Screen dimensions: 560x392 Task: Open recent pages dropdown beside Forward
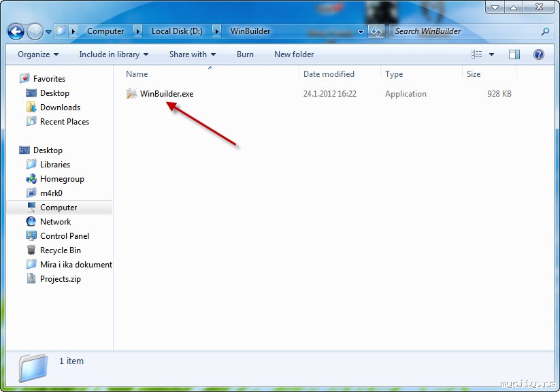click(x=48, y=32)
